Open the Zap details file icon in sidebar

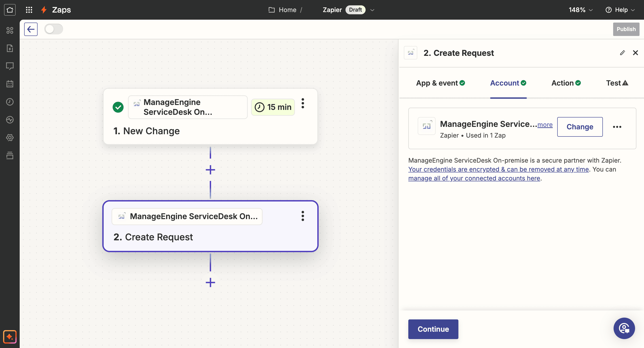pos(10,48)
